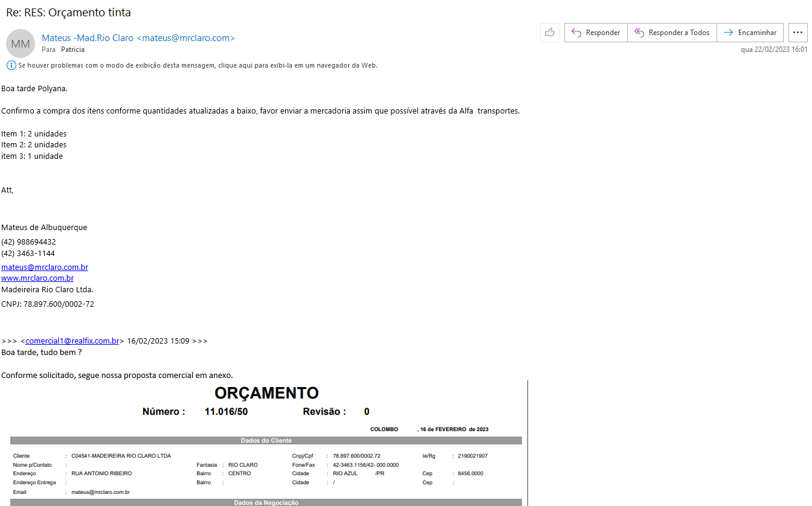Select the recipient Patricia

[72, 50]
